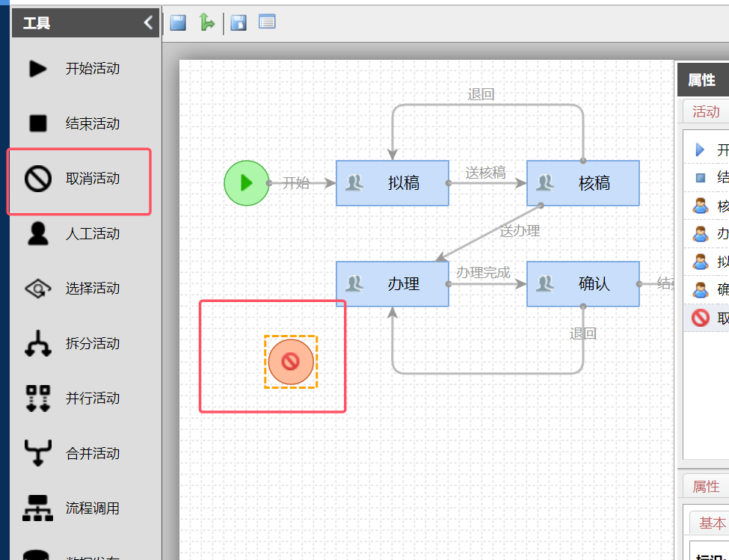Viewport: 729px width, 560px height.
Task: Click the person icon on 核稿 node
Action: [x=545, y=183]
